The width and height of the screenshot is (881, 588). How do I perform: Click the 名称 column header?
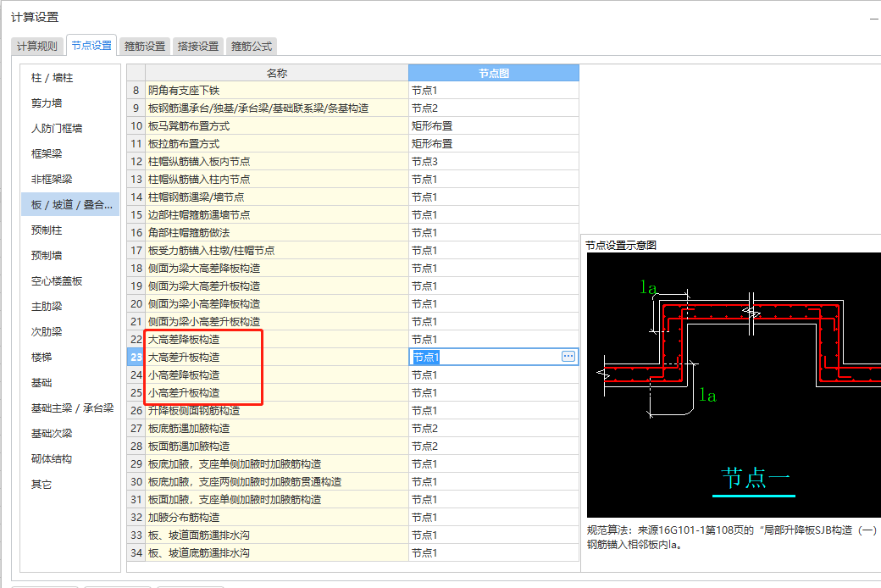tap(276, 73)
